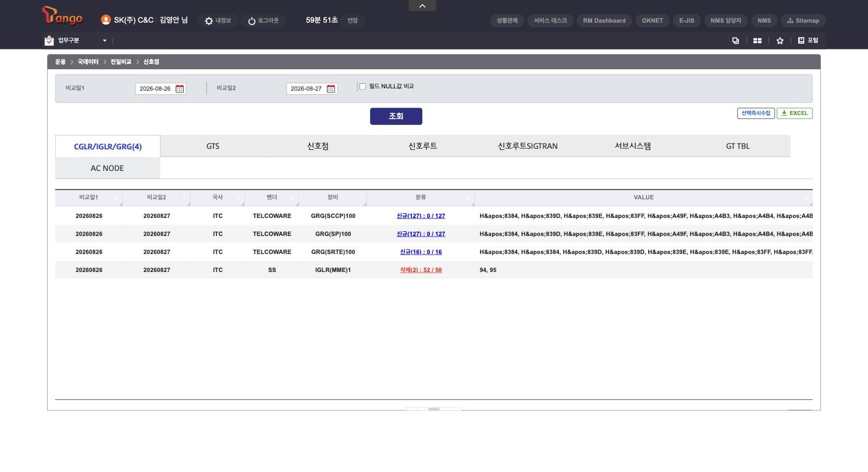Open the 비교일2 calendar picker icon
868x472 pixels.
coord(331,89)
